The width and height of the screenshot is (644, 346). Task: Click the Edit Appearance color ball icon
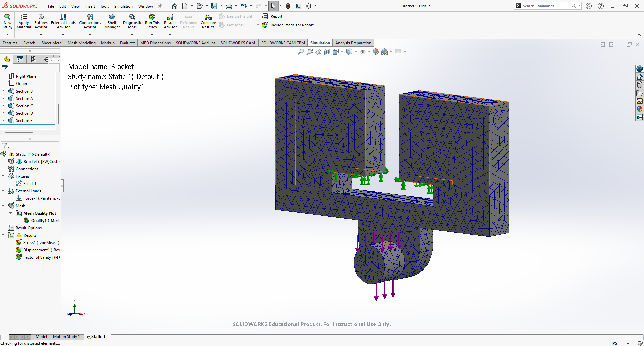tap(376, 52)
